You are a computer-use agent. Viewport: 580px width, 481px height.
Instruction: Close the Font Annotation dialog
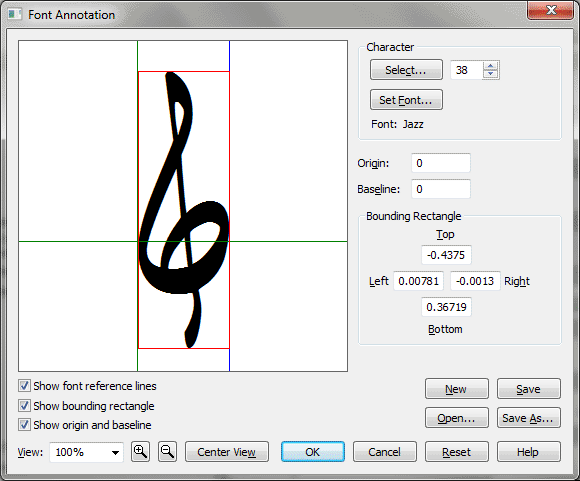(551, 10)
